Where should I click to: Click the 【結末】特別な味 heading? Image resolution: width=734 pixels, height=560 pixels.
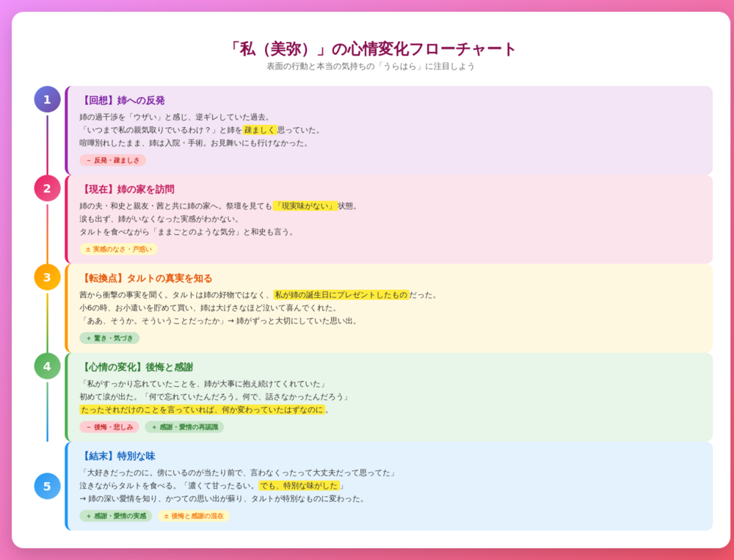point(117,456)
